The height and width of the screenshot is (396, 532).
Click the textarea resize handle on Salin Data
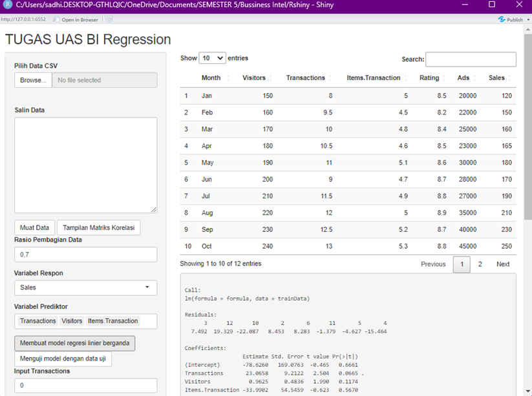click(x=153, y=209)
